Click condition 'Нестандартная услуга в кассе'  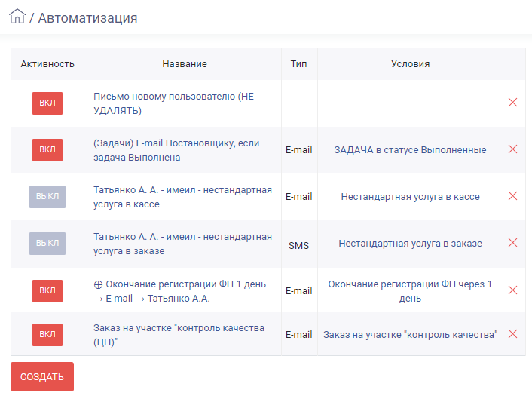coord(410,197)
